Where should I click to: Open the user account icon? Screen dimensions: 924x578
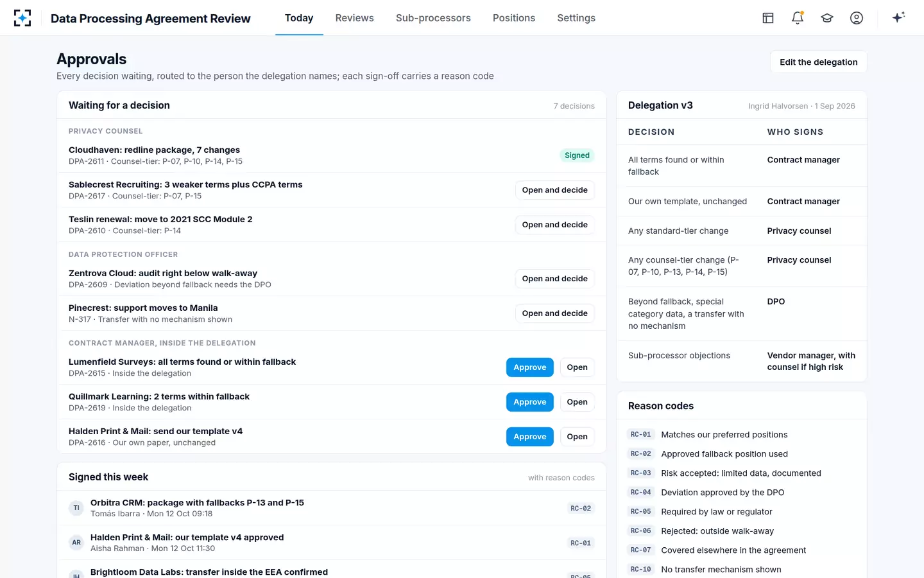[857, 18]
